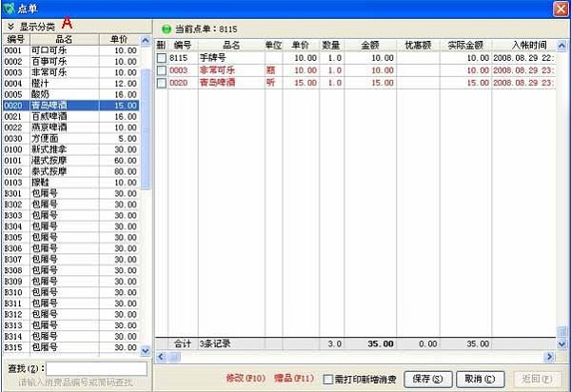Select product 0004 橙汁
This screenshot has width=571, height=392.
coord(71,84)
